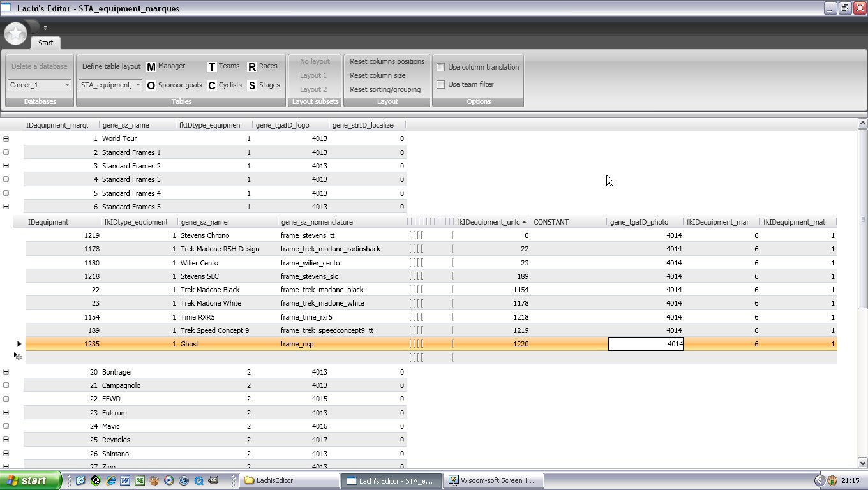Screen dimensions: 868x490
Task: Expand the Bontrager row
Action: tap(6, 372)
